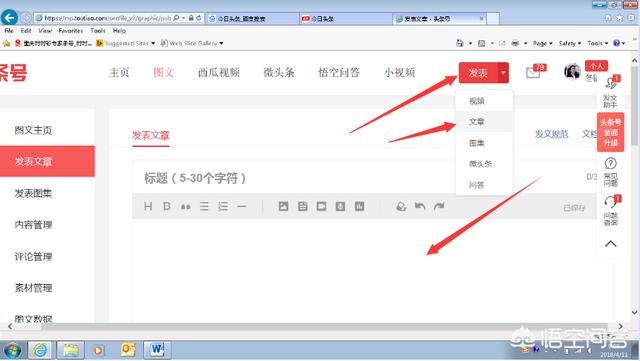Open the Outlook taskbar icon

coord(128,350)
